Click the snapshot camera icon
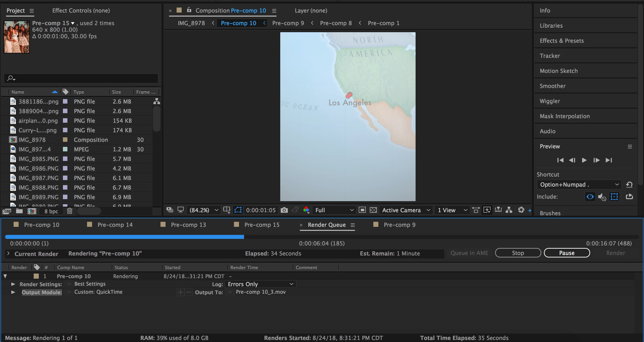 tap(284, 210)
